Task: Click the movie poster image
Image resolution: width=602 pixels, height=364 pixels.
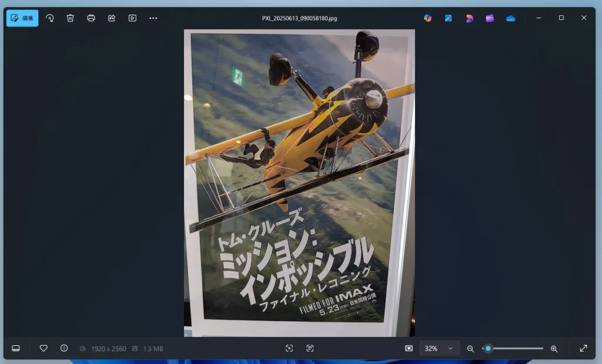Action: click(299, 183)
